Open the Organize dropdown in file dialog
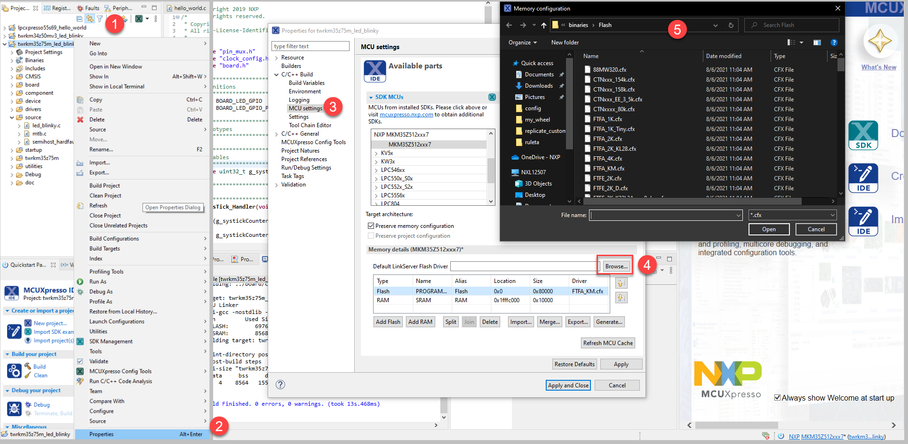The width and height of the screenshot is (908, 444). 522,42
